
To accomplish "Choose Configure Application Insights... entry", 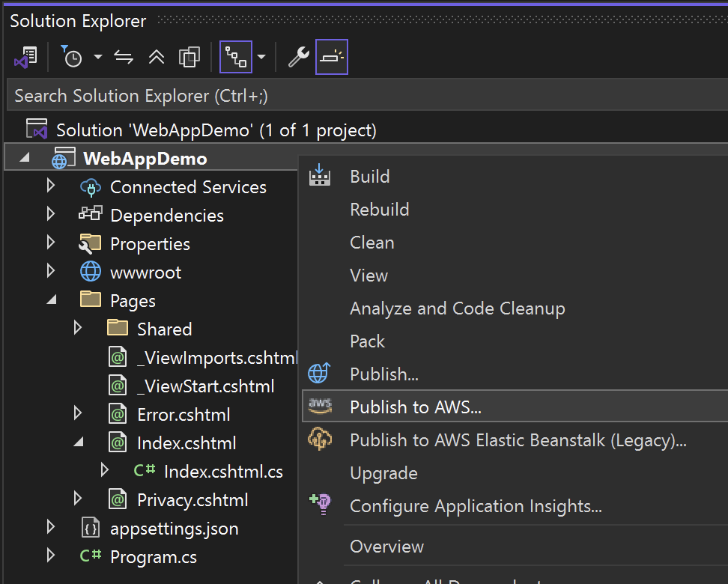I will (x=515, y=505).
